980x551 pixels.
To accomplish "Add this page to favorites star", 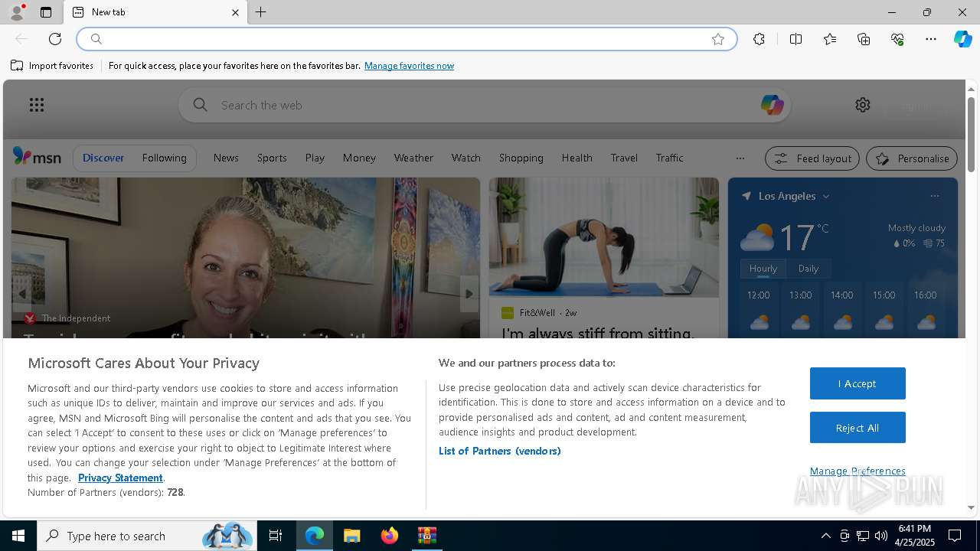I will point(718,39).
